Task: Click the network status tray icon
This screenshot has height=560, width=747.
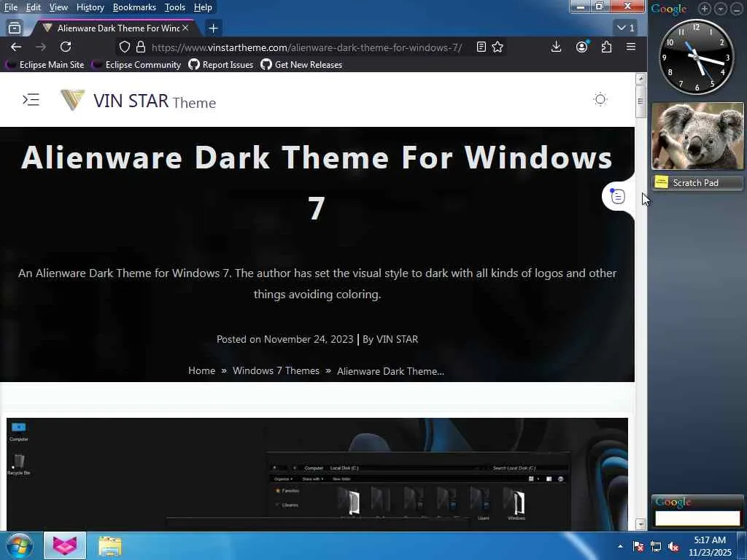Action: pos(656,547)
